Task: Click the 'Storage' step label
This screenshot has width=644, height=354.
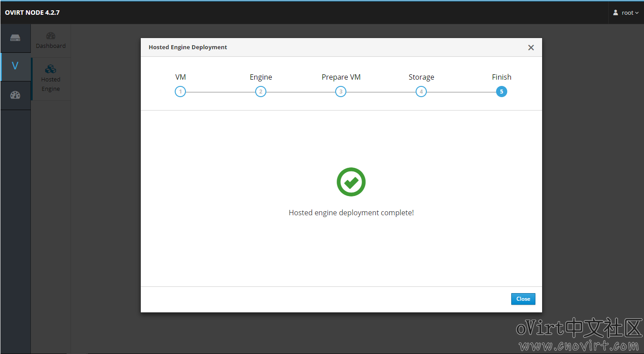Action: pyautogui.click(x=421, y=77)
